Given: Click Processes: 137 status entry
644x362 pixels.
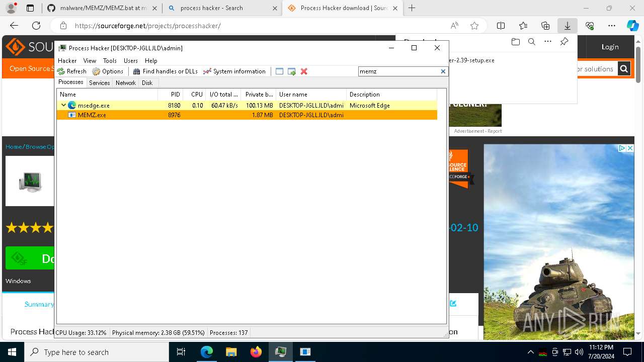Looking at the screenshot, I should (228, 332).
